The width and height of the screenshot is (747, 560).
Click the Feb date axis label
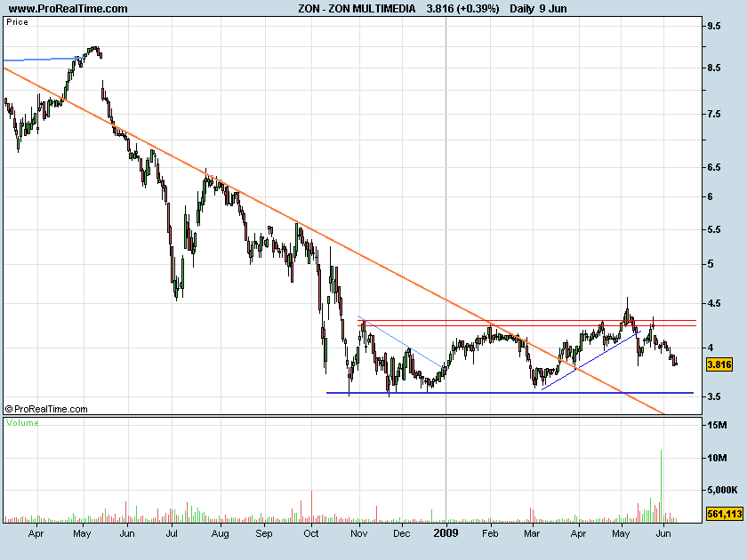490,534
